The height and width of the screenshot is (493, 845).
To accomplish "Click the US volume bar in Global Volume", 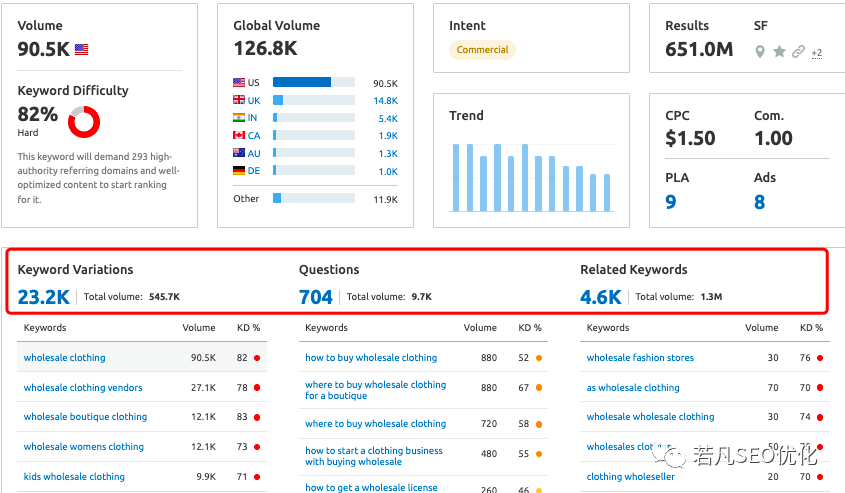I will tap(302, 83).
